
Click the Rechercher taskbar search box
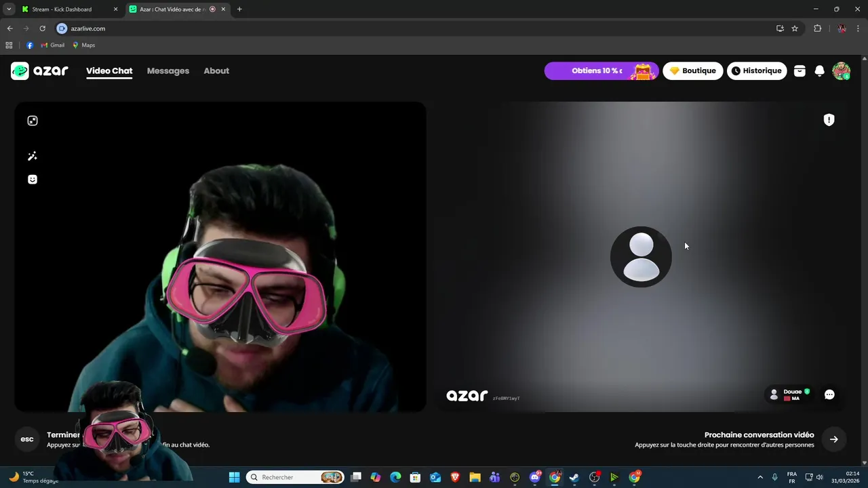click(295, 477)
